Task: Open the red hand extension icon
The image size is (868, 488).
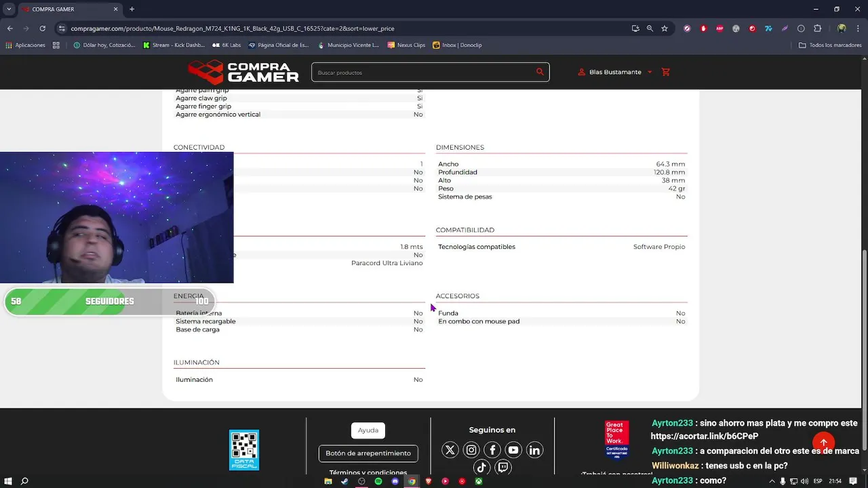Action: pyautogui.click(x=703, y=28)
